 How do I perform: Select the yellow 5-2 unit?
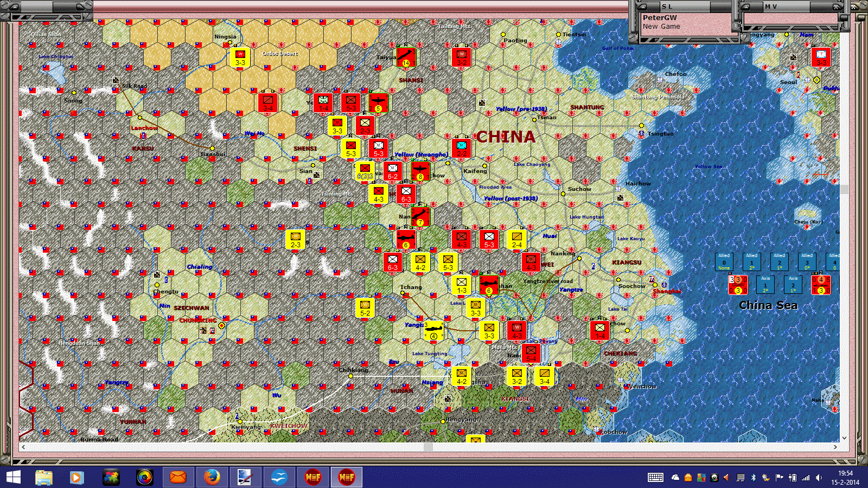pyautogui.click(x=365, y=308)
